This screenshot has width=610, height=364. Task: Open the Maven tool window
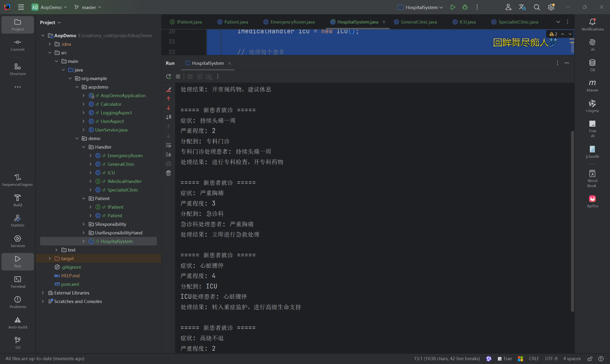592,85
